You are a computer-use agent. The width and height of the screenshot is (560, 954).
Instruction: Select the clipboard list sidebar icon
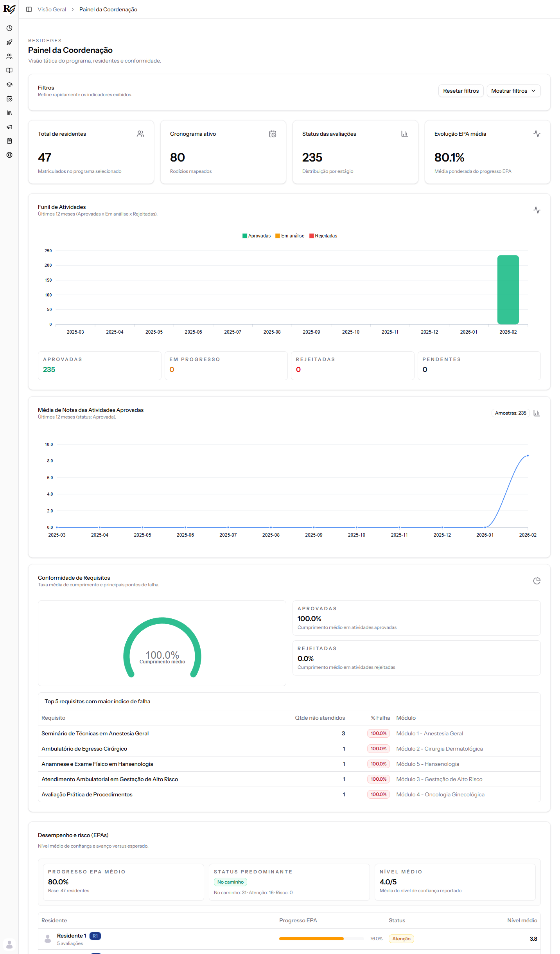(x=9, y=141)
